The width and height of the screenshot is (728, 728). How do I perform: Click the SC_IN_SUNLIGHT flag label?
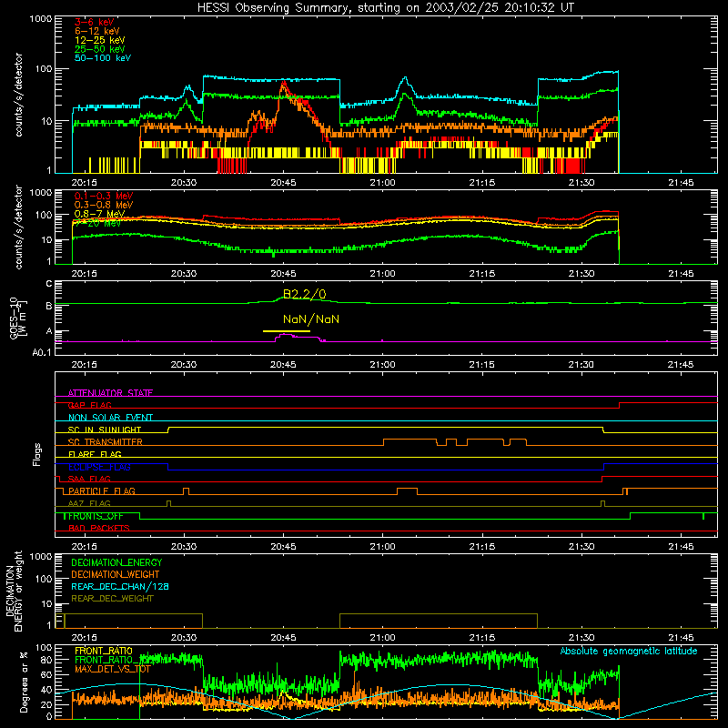pos(105,430)
